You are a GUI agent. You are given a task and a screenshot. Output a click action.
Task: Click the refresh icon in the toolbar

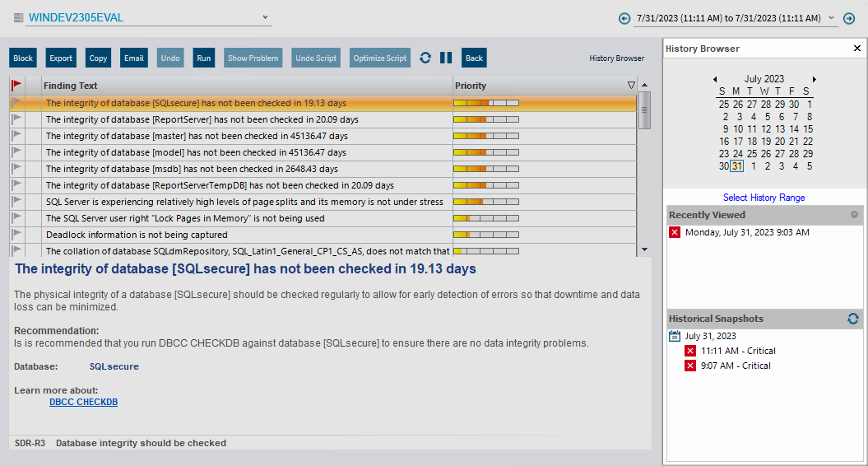coord(425,58)
